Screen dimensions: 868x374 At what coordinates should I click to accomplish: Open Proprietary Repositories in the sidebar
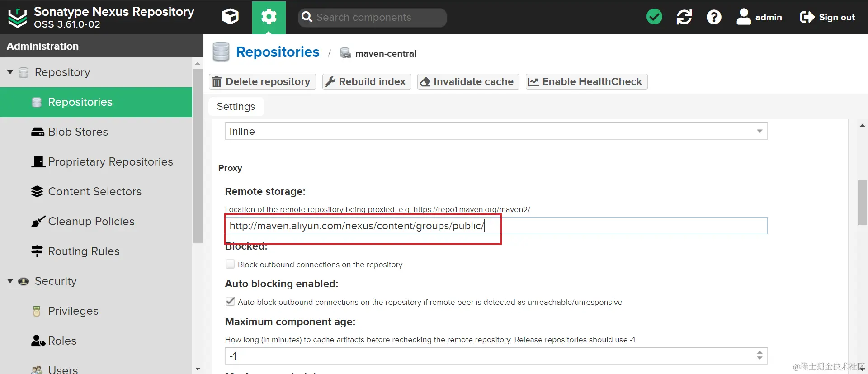tap(96, 162)
